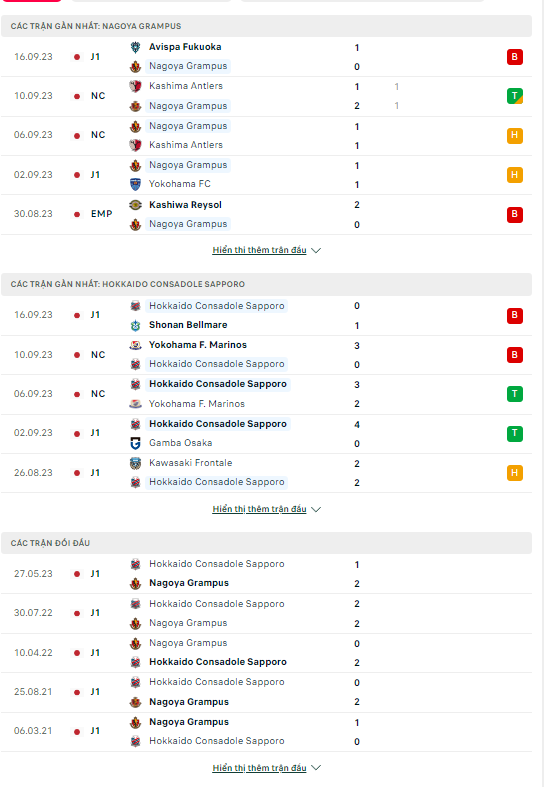Click the Gamba Osaka team crest
Image resolution: width=544 pixels, height=787 pixels.
(135, 443)
